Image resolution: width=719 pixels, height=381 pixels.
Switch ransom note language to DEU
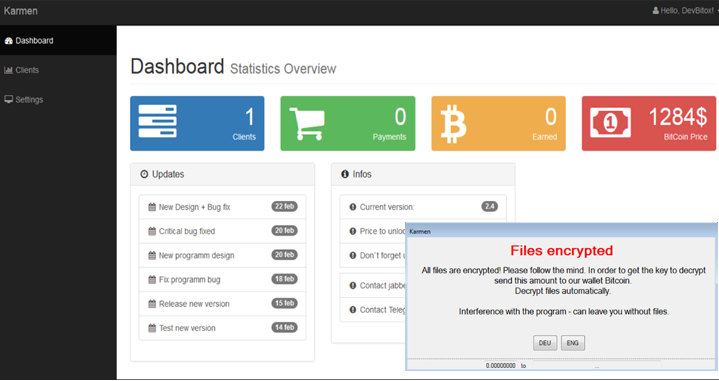tap(545, 343)
